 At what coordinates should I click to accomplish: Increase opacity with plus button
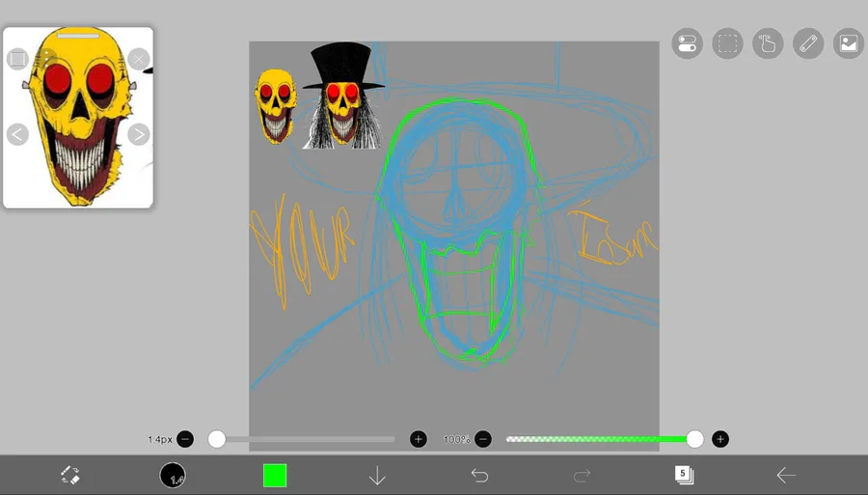pos(720,439)
